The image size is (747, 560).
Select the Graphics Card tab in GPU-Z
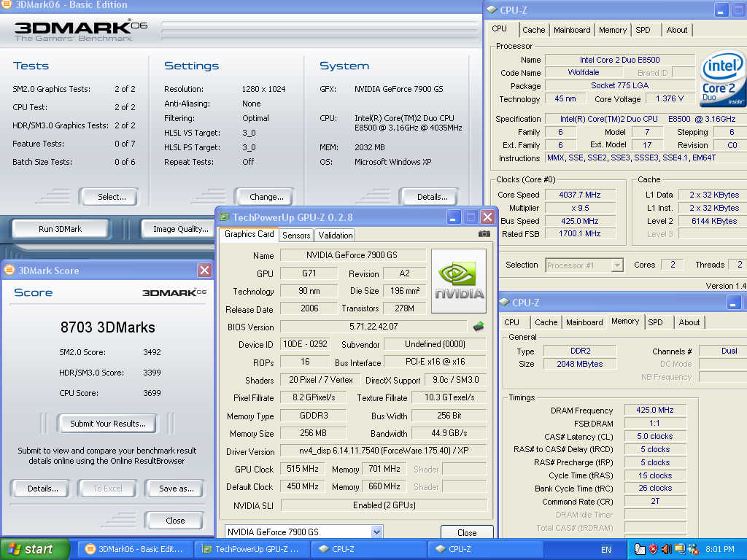point(249,234)
